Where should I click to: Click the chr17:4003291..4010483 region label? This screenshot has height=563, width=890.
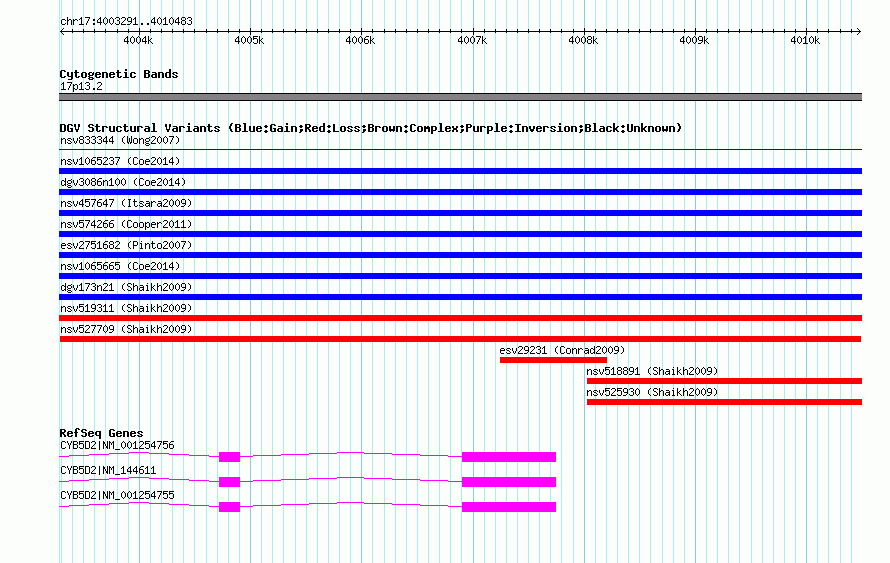[126, 21]
